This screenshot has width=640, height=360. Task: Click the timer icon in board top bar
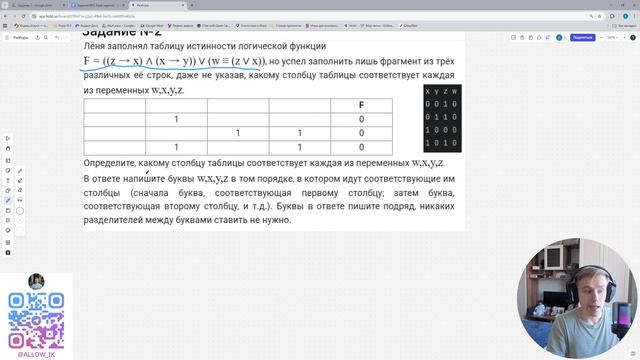tap(522, 38)
